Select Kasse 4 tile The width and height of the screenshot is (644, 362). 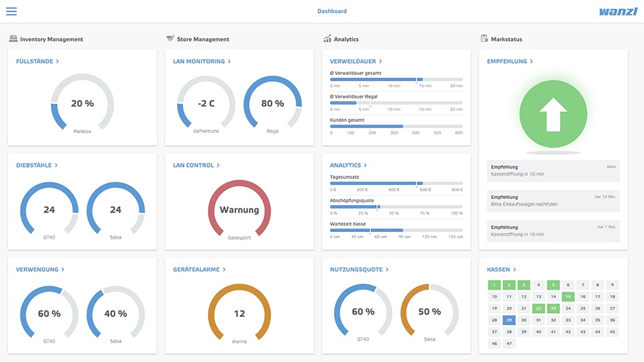pos(539,285)
